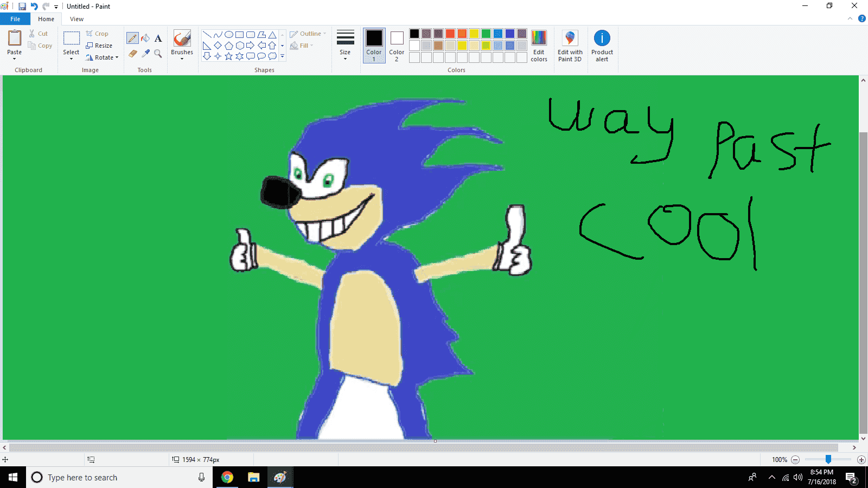Choose the Right arrow shape
This screenshot has width=868, height=488.
coord(250,46)
